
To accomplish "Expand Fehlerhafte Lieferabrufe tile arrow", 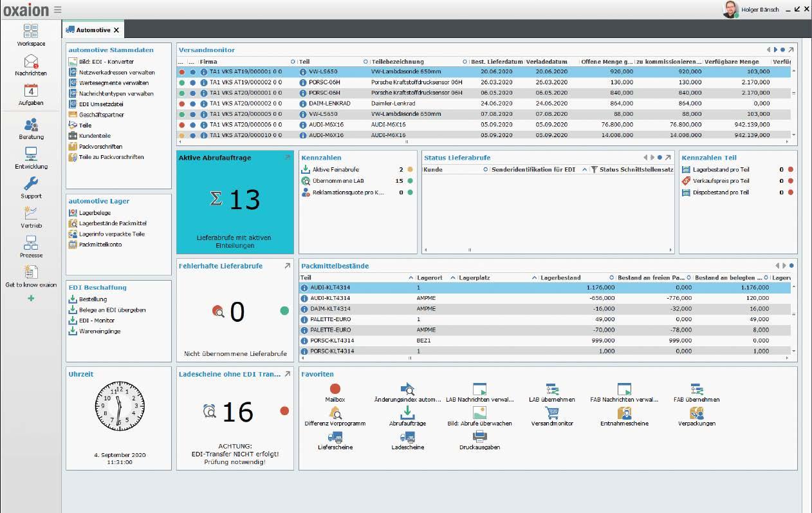I will coord(288,265).
